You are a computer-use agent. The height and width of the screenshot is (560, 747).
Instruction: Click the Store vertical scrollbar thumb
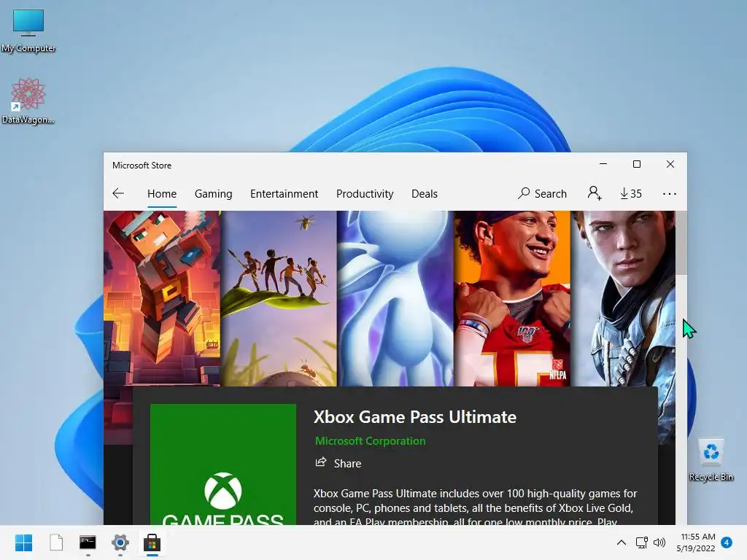pos(681,243)
